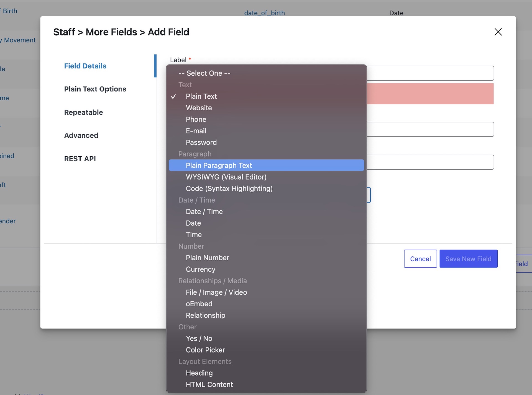Open the Advanced settings tab
Viewport: 532px width, 395px height.
81,135
